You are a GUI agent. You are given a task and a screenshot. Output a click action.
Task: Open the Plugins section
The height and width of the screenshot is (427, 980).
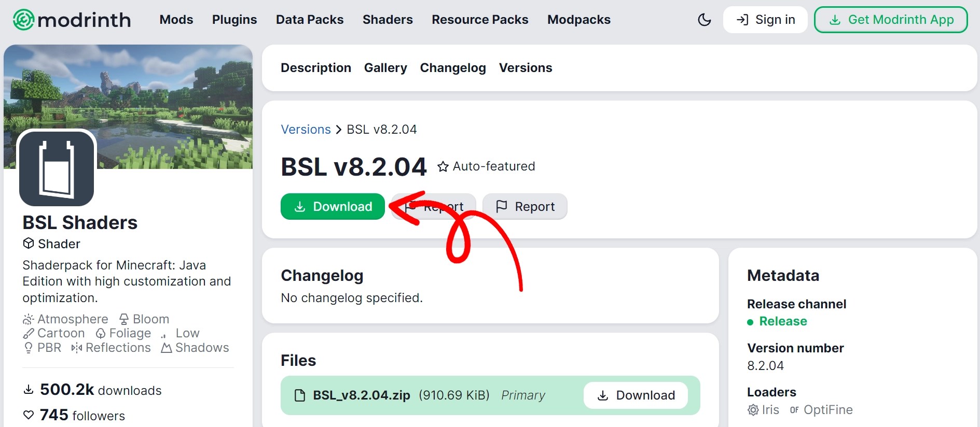(234, 20)
